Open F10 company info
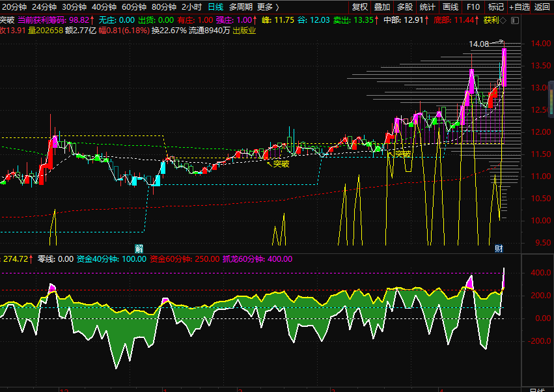The height and width of the screenshot is (392, 554). tap(473, 7)
